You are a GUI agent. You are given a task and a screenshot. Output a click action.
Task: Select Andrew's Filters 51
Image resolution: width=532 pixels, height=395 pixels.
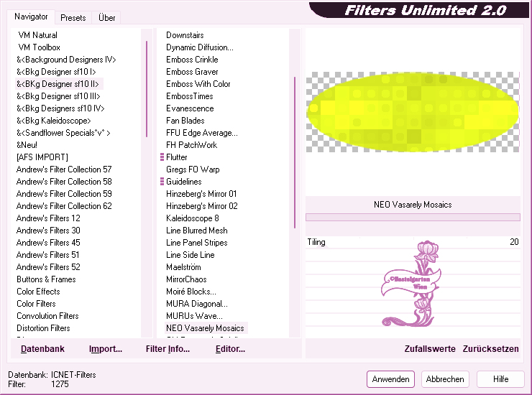point(48,255)
